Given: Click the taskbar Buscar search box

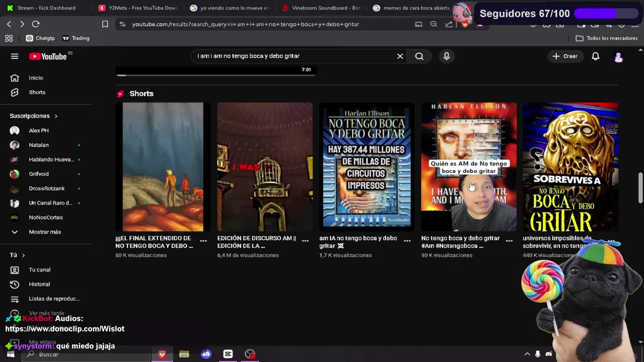Looking at the screenshot, I should [86, 354].
